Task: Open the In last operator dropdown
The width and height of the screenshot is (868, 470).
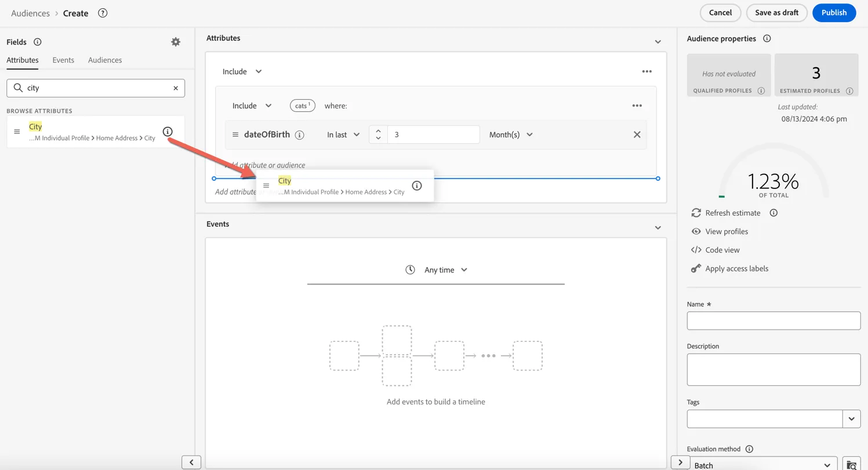Action: tap(343, 134)
